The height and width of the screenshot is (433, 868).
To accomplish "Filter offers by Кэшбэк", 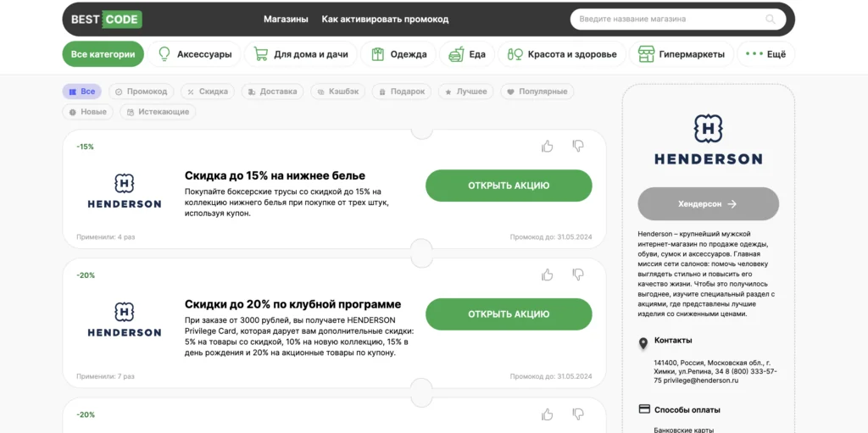I will point(337,92).
